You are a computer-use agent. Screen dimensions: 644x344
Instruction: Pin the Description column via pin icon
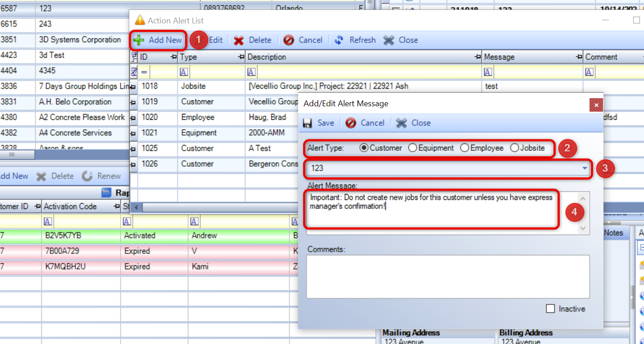tap(478, 57)
